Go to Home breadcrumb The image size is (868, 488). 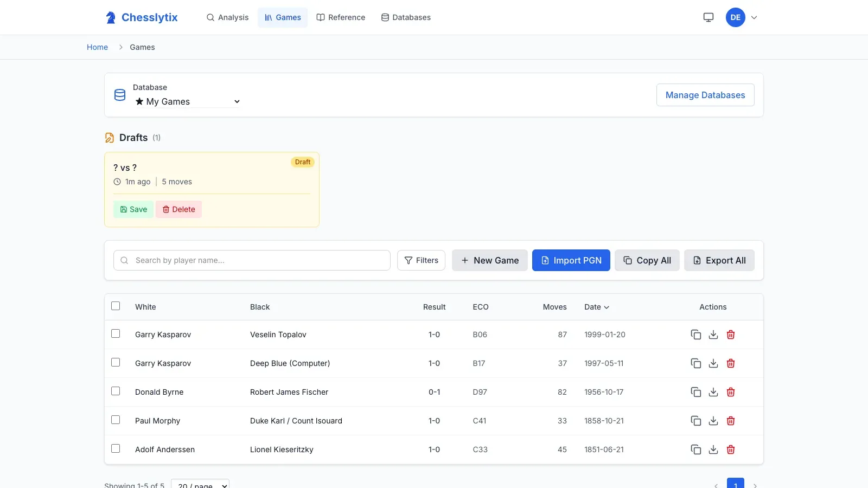[97, 47]
